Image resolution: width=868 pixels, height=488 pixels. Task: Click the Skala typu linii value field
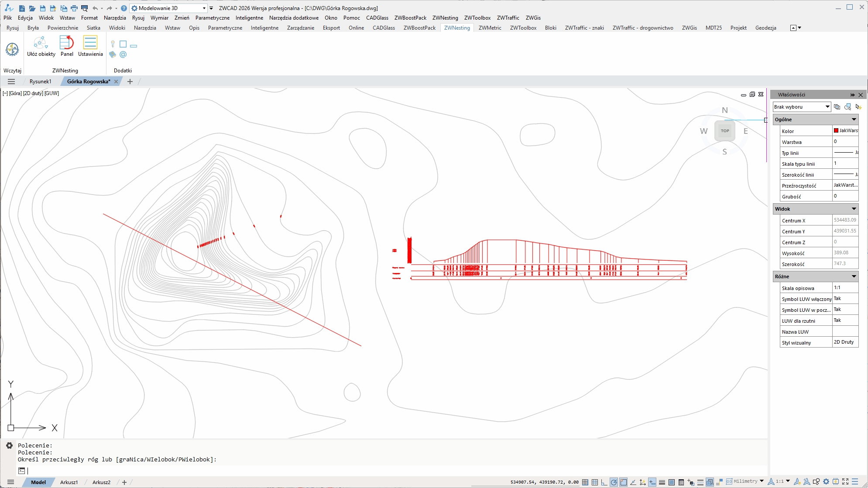click(845, 164)
